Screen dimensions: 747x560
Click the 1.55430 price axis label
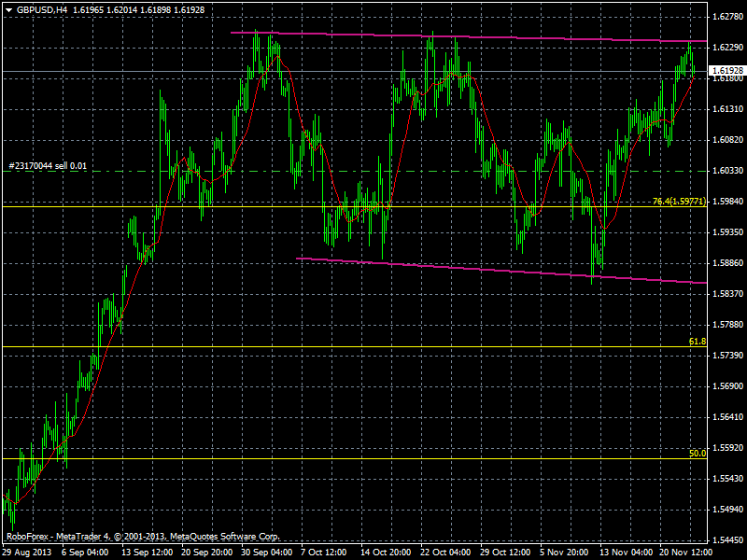coord(727,479)
